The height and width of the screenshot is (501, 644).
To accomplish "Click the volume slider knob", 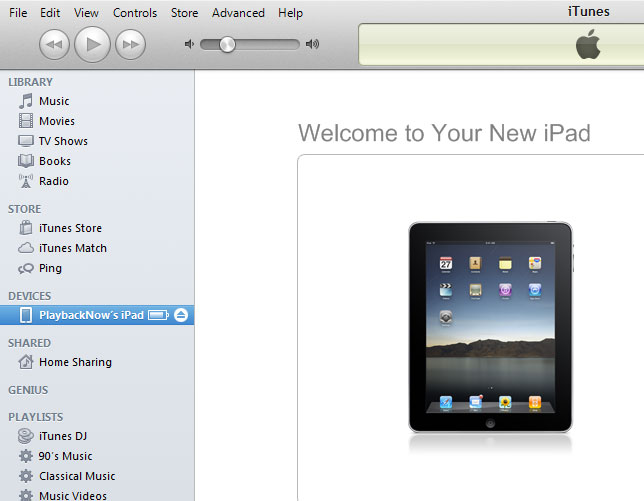I will point(227,44).
